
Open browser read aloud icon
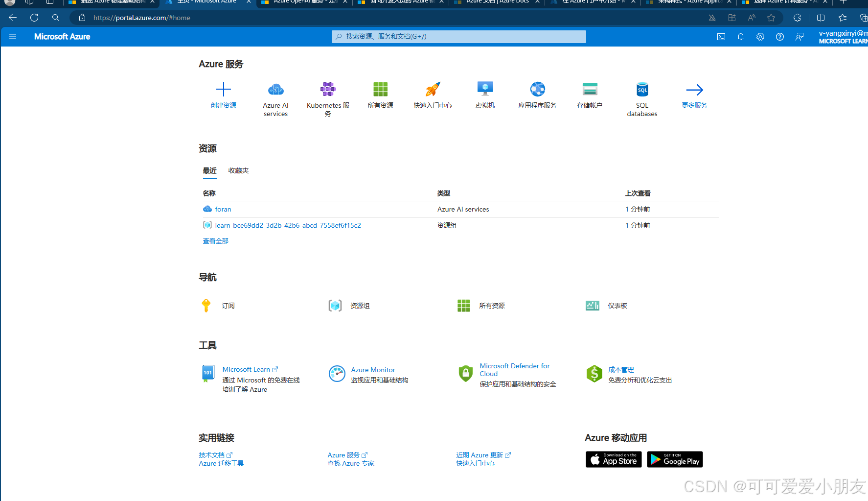(752, 18)
